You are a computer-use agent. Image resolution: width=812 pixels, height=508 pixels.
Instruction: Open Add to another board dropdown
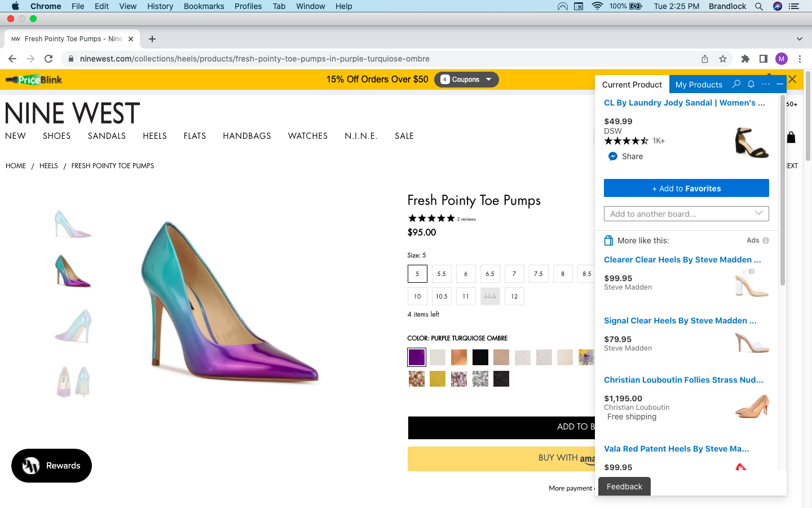(686, 214)
